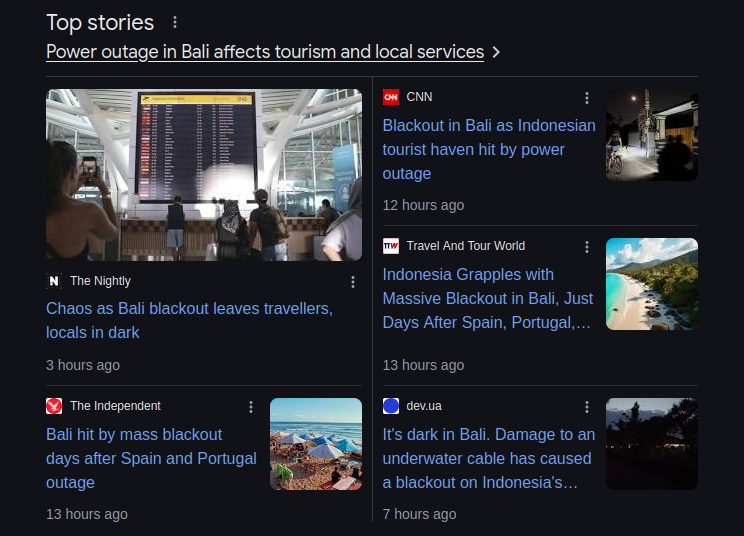Open 'Power outage in Bali affects tourism' heading link
The width and height of the screenshot is (744, 536).
click(x=265, y=52)
